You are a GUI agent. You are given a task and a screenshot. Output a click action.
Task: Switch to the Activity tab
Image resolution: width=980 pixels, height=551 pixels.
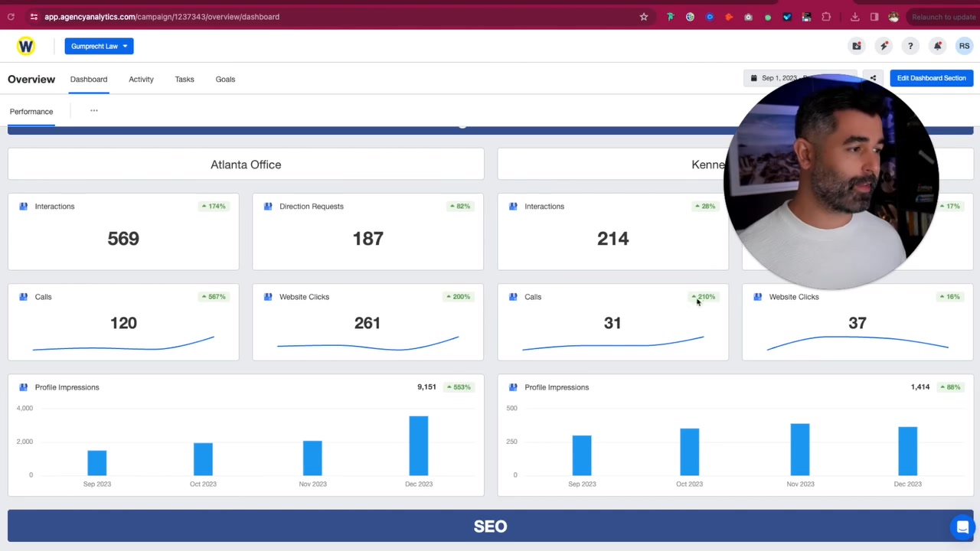(141, 79)
